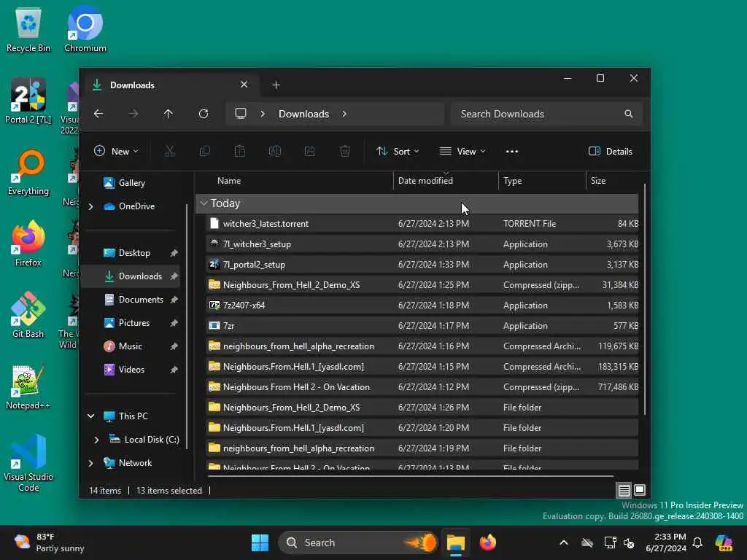Click the file list horizontal scrollbar

(x=411, y=475)
